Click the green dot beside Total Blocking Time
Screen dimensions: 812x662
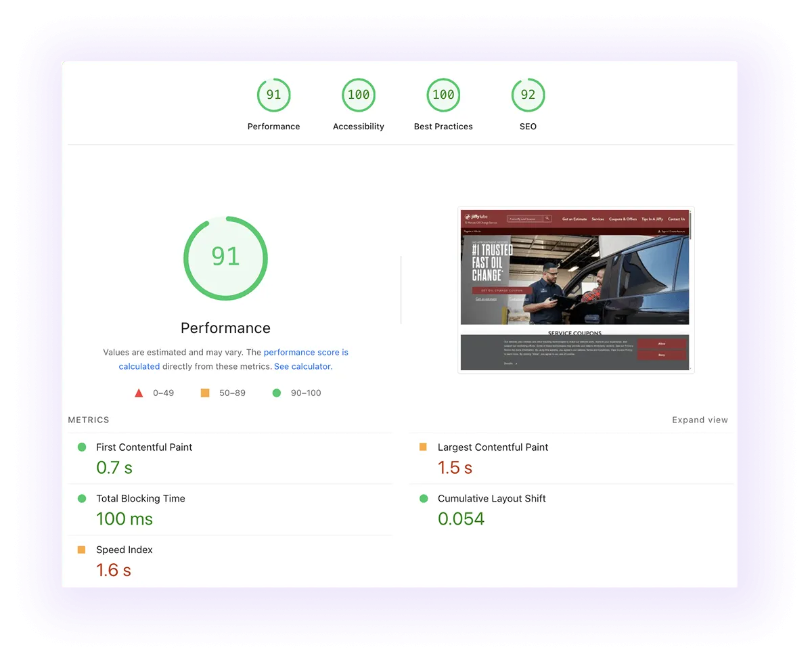coord(83,498)
